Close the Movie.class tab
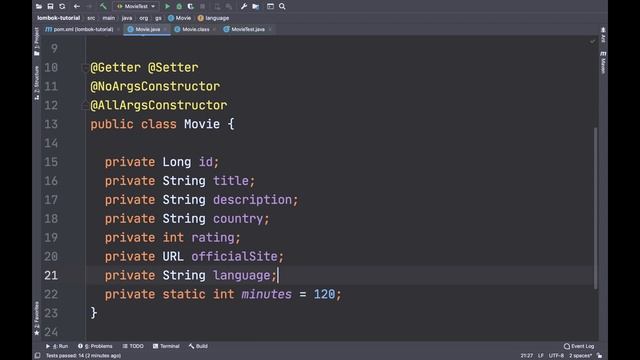This screenshot has height=360, width=640. (x=214, y=29)
